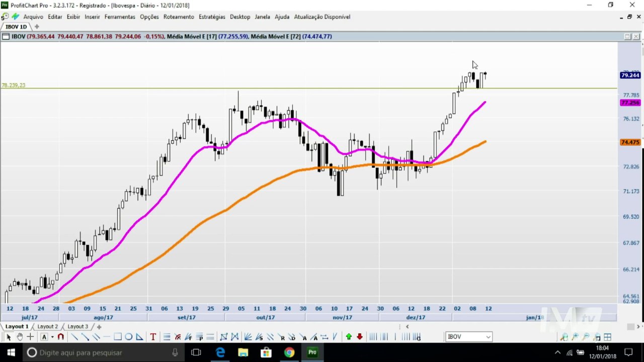Click the 74.475 orange moving average tag
Viewport: 644px width, 362px height.
(630, 142)
